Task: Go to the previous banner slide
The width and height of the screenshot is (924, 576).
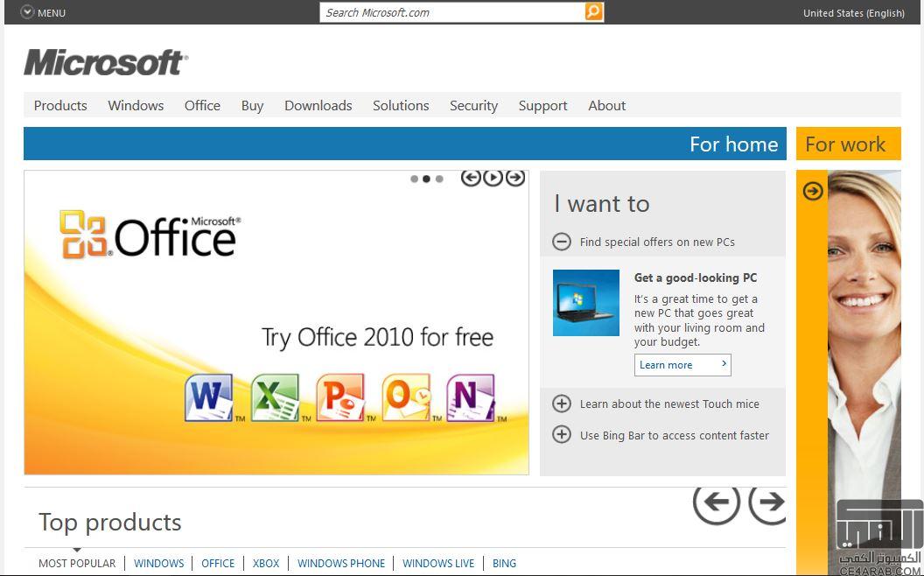Action: [x=471, y=177]
